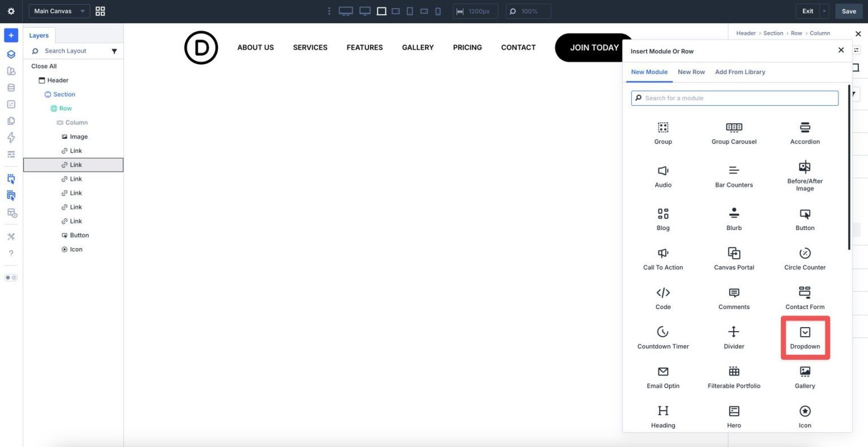Select the portrait tablet breakpoint icon
The image size is (868, 447).
410,11
